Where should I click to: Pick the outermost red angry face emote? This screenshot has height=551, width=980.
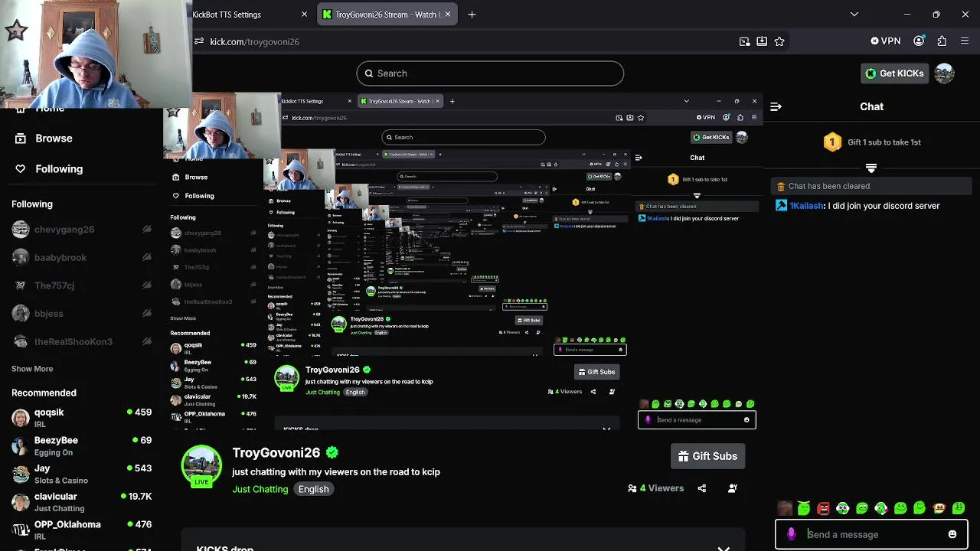(824, 508)
